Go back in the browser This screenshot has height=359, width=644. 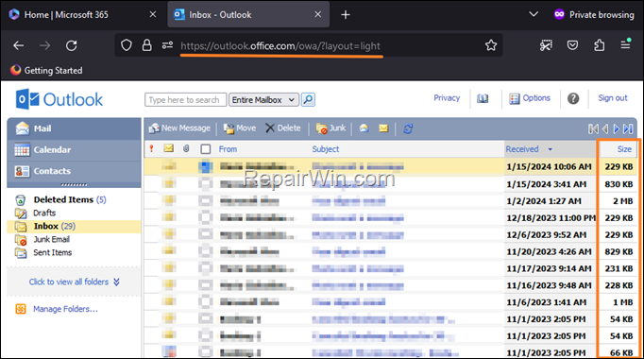point(19,45)
